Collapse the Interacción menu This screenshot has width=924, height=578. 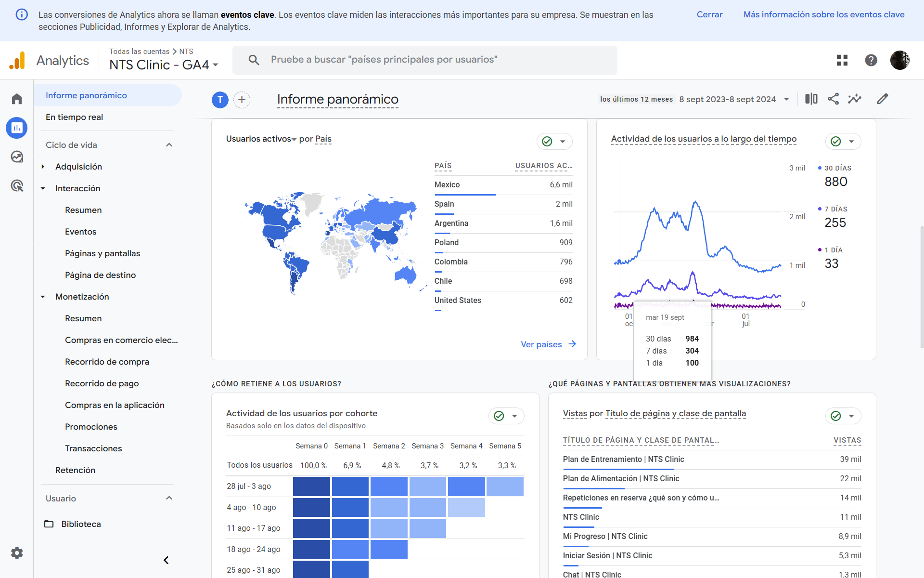tap(43, 188)
